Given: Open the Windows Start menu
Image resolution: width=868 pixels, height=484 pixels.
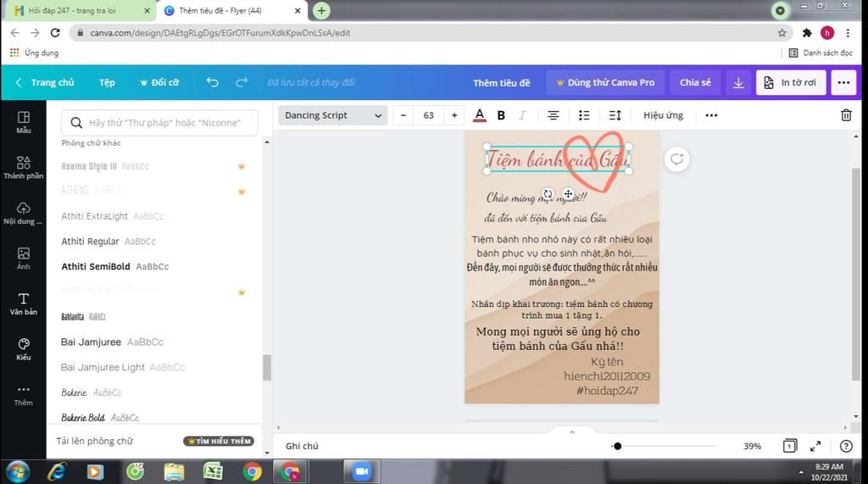Looking at the screenshot, I should (x=18, y=472).
